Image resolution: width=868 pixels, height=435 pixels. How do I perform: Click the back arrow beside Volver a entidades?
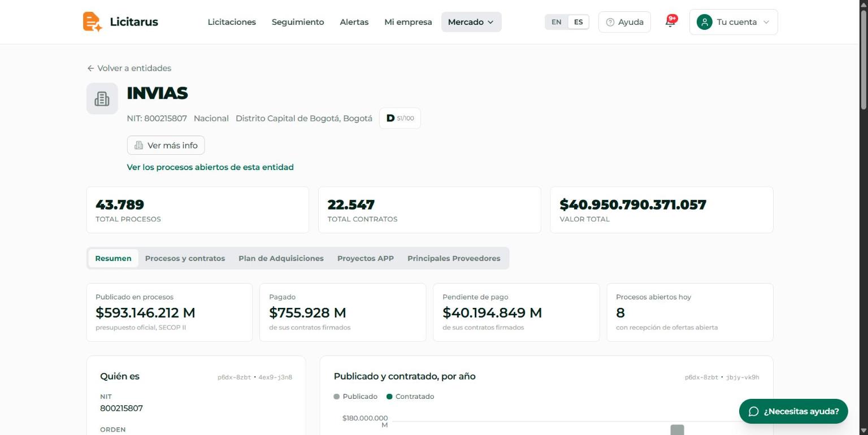tap(90, 68)
